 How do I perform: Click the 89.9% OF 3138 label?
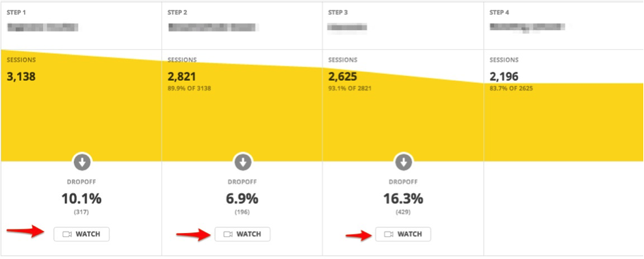[x=190, y=88]
